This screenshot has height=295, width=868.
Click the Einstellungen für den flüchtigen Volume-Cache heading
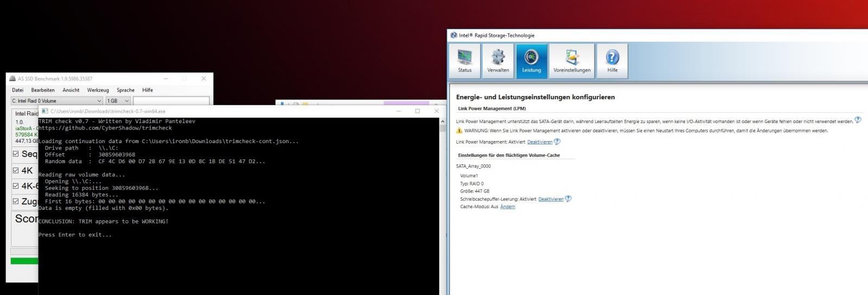point(509,155)
